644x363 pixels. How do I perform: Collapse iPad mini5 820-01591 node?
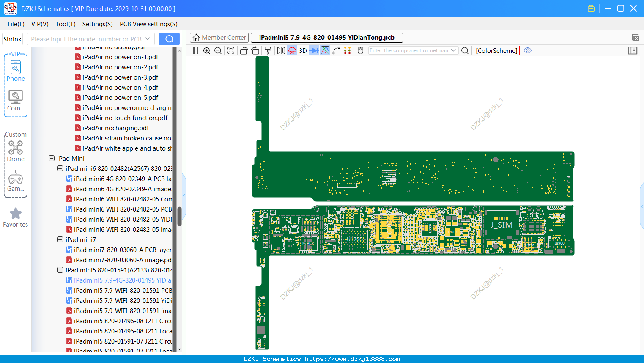pos(60,270)
